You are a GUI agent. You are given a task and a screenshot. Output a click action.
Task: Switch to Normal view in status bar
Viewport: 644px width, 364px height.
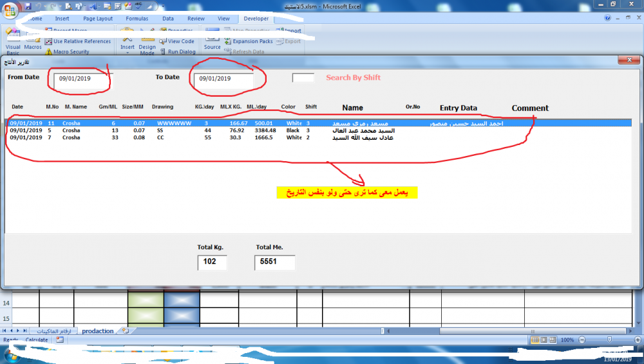coord(535,340)
